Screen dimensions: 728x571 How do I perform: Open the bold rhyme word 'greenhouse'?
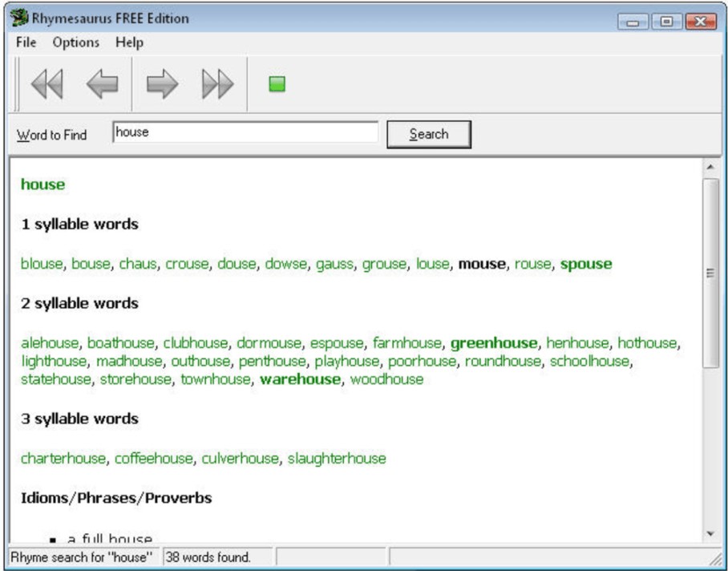click(494, 344)
